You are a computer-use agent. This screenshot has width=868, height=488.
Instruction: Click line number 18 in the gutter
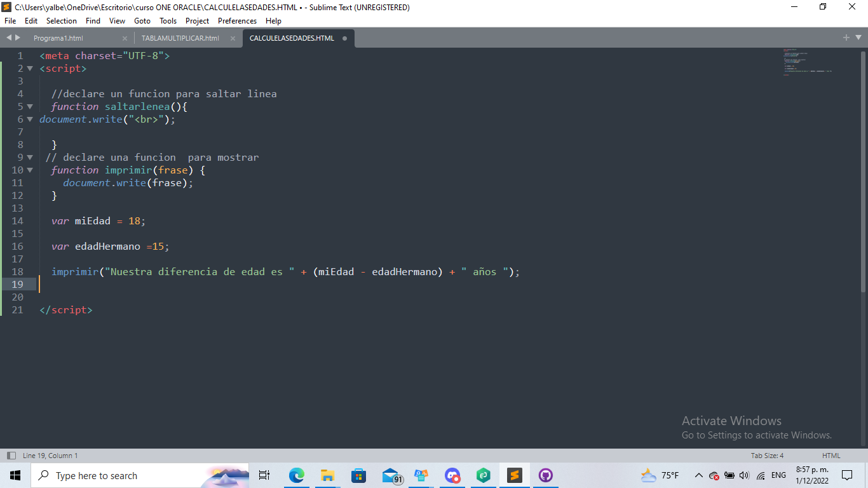tap(17, 272)
